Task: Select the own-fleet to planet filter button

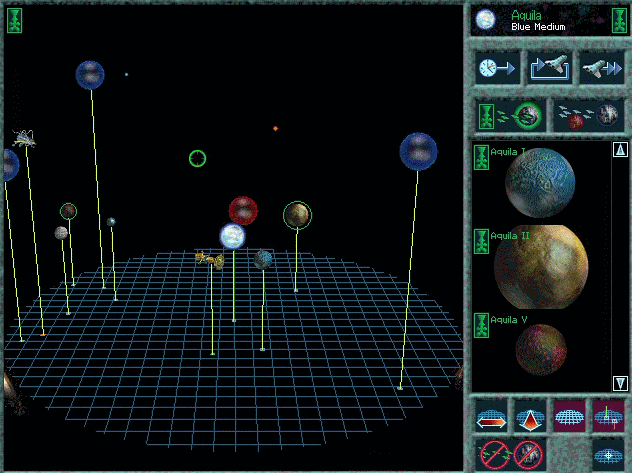Action: (x=510, y=116)
